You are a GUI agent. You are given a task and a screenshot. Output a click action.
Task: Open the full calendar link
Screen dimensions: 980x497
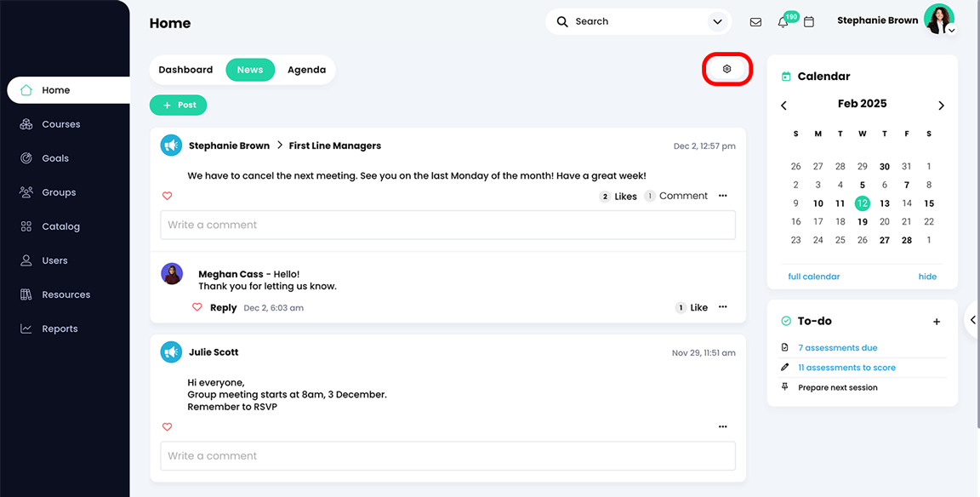coord(813,276)
